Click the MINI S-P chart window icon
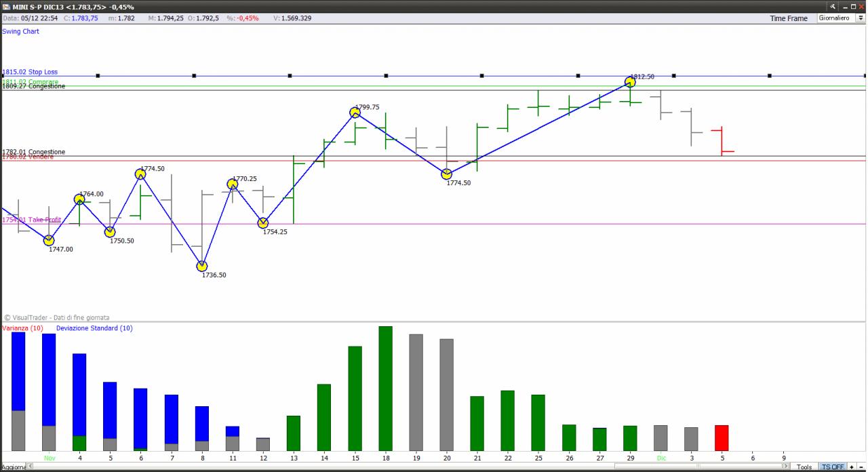Image resolution: width=868 pixels, height=472 pixels. 6,6
